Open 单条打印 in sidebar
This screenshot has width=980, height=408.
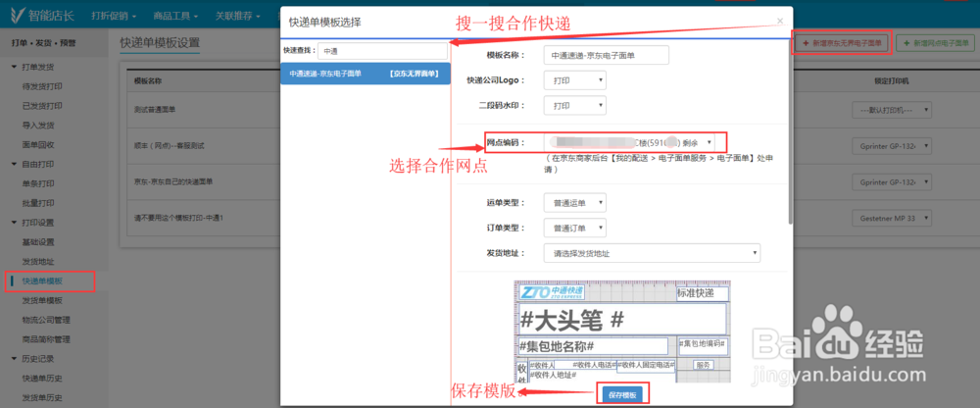point(38,184)
